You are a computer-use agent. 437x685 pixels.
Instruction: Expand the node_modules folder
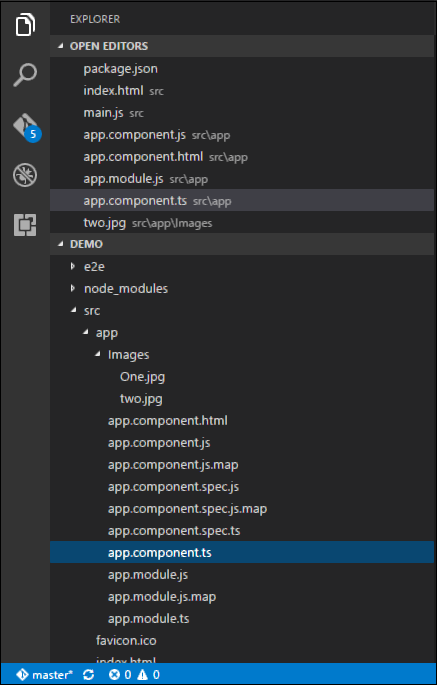pos(242,288)
